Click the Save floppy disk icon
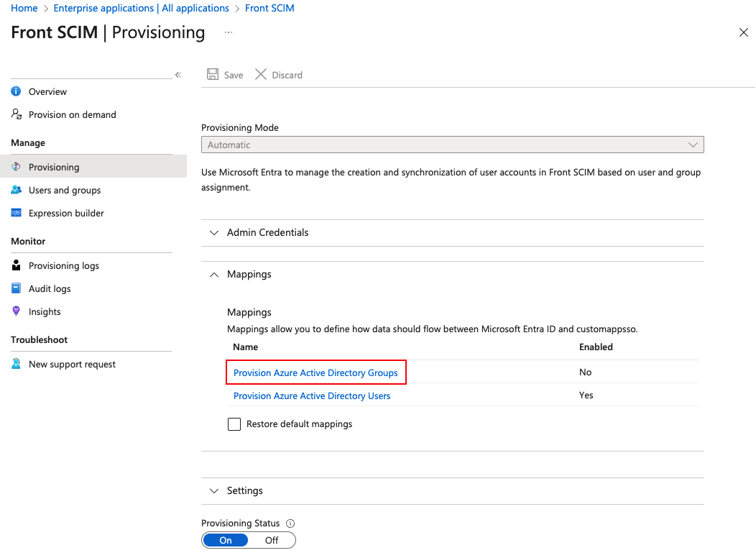This screenshot has height=558, width=756. pyautogui.click(x=213, y=74)
